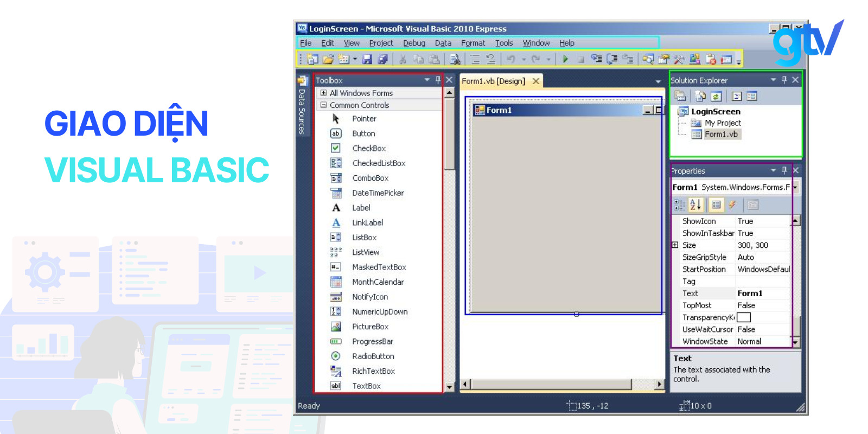Screen dimensions: 868x434
Task: Toggle auto-hide pin on Properties panel
Action: [784, 170]
